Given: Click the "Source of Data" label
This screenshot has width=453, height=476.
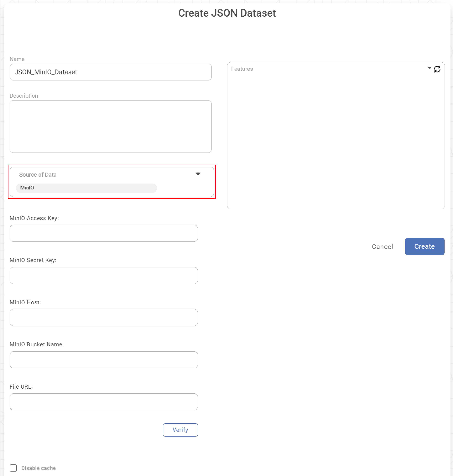Looking at the screenshot, I should click(x=38, y=175).
